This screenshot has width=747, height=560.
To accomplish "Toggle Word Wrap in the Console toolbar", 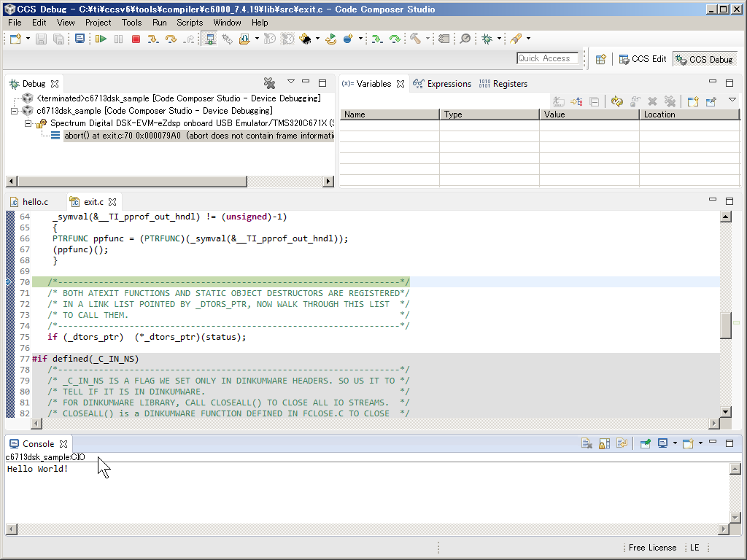I will pos(622,444).
